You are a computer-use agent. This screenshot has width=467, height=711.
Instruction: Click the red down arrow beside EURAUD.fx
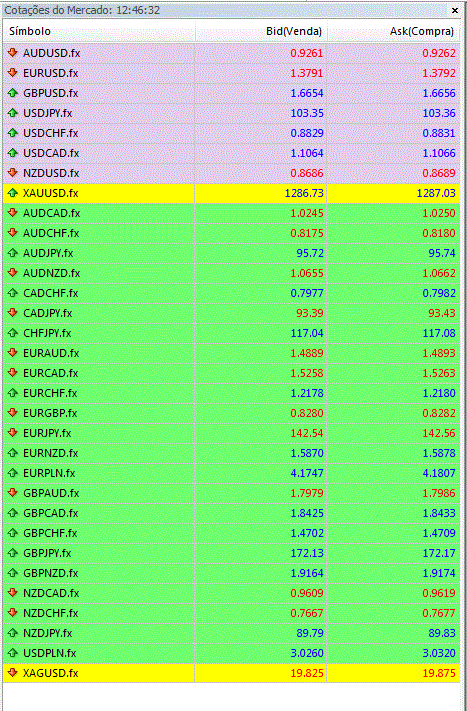coord(13,353)
